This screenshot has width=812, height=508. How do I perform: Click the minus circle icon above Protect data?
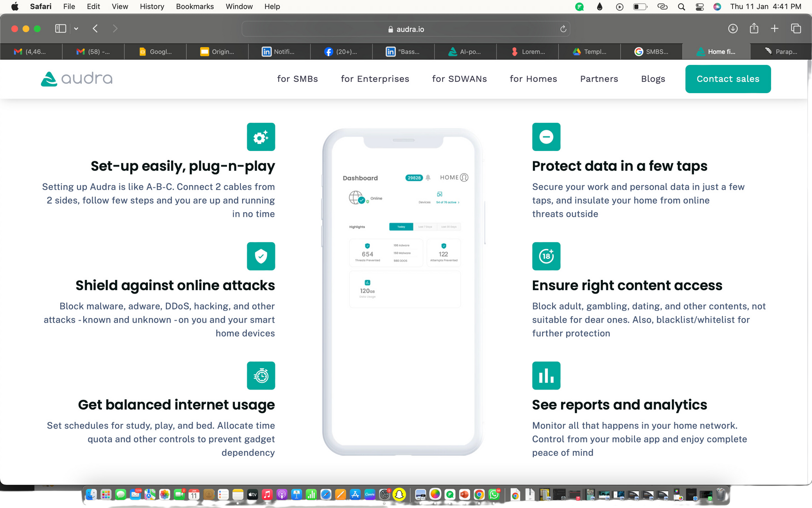coord(546,137)
